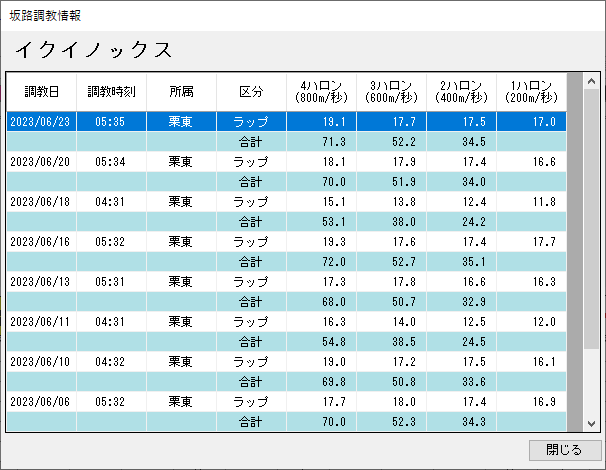Click the 19.3 lap value
This screenshot has width=606, height=470.
[x=321, y=242]
